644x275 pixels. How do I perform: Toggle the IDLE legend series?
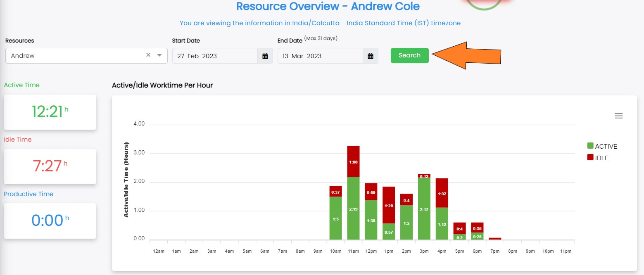601,158
